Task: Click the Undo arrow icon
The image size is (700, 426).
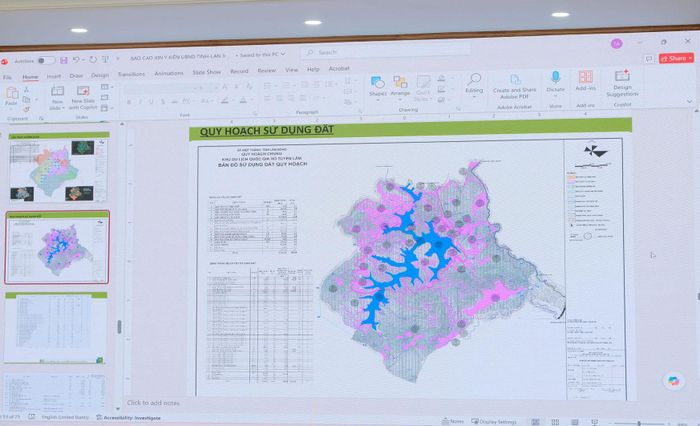Action: [76, 60]
